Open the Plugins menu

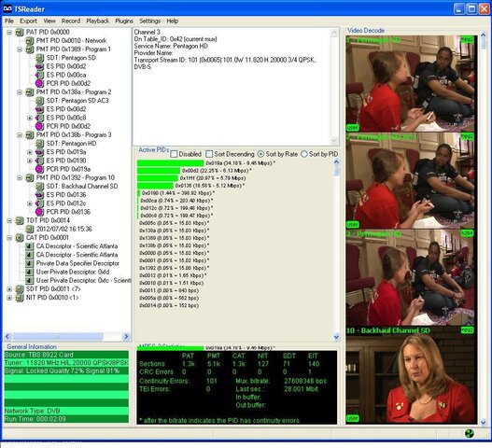click(124, 21)
